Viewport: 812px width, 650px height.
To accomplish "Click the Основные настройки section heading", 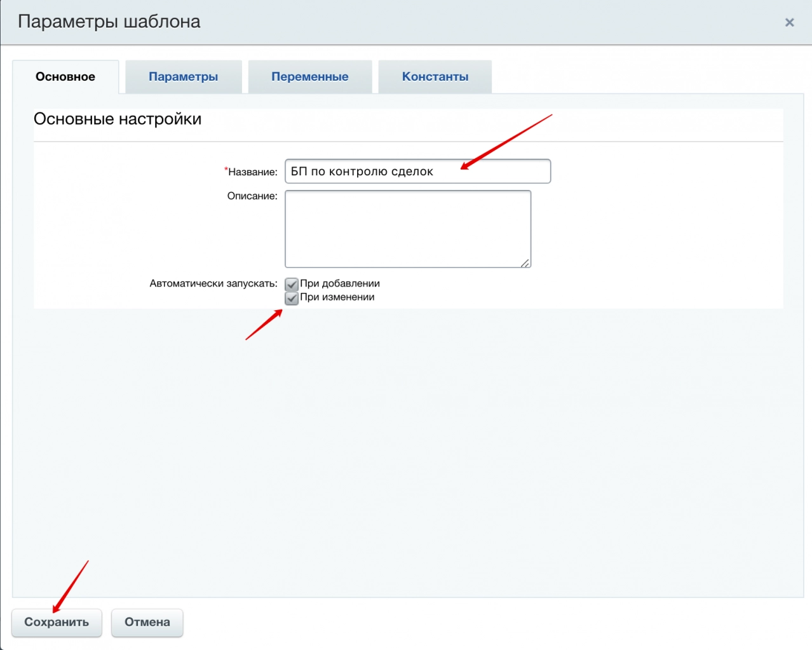I will [x=118, y=119].
